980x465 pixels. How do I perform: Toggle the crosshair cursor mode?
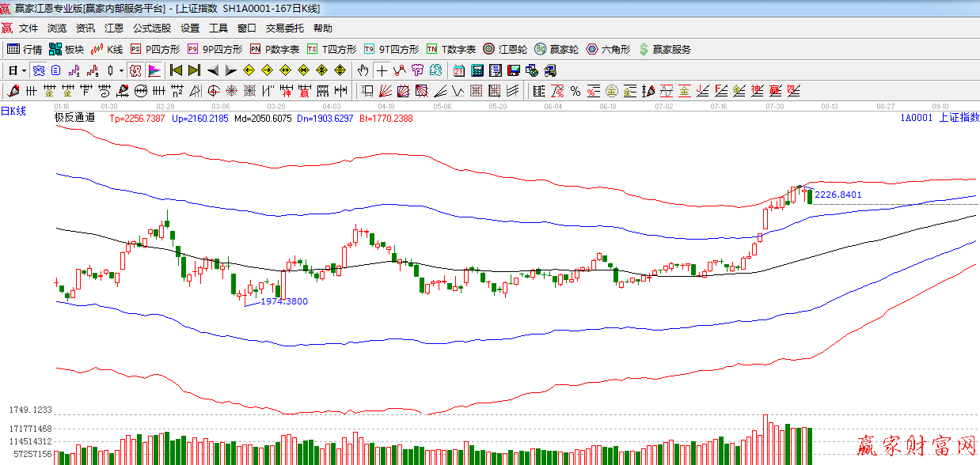click(382, 70)
